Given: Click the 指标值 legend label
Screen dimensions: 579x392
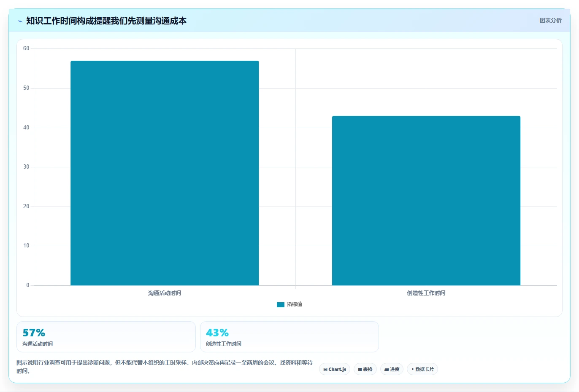Looking at the screenshot, I should 295,304.
